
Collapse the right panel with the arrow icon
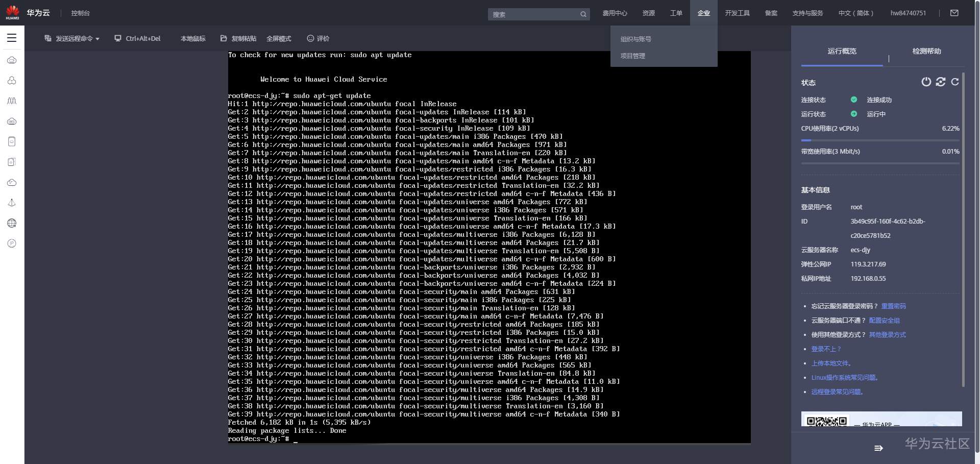click(878, 448)
